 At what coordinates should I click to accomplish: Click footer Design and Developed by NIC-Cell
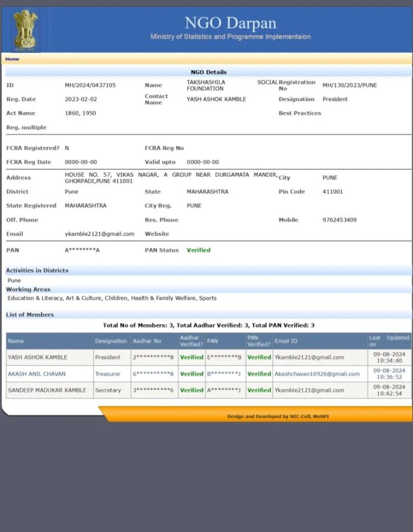click(x=278, y=416)
